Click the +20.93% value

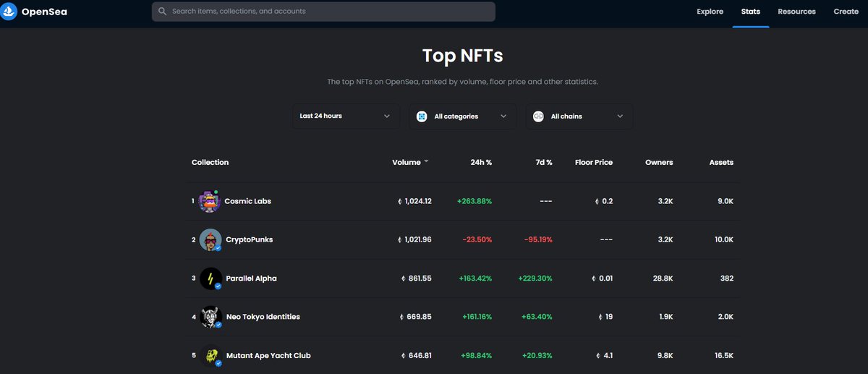(537, 355)
